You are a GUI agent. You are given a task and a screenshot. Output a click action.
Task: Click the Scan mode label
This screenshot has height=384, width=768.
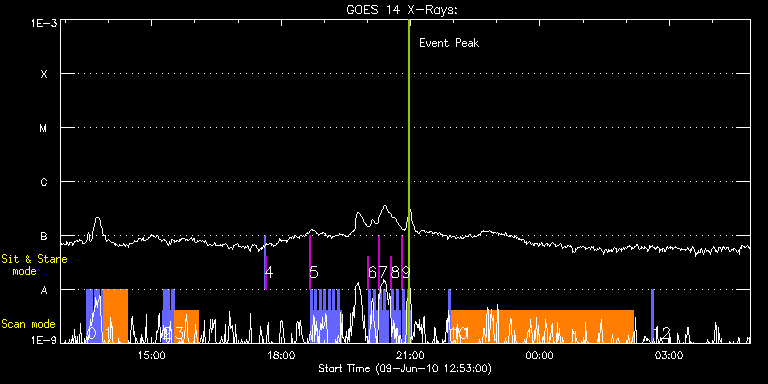coord(28,324)
